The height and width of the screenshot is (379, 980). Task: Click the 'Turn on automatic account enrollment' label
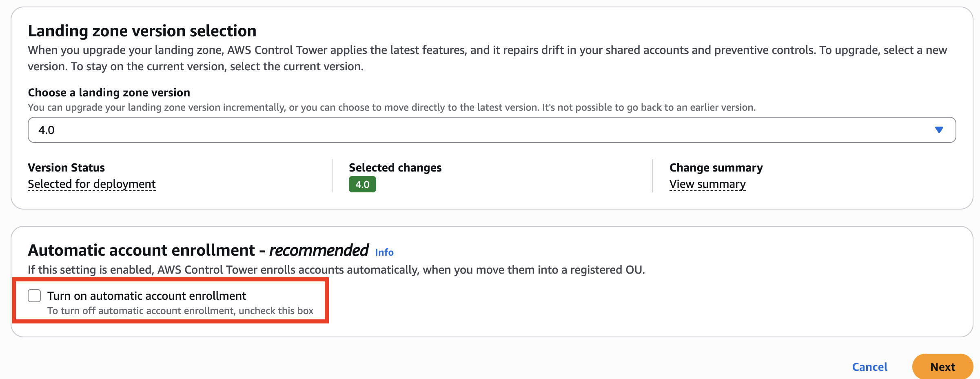click(146, 296)
